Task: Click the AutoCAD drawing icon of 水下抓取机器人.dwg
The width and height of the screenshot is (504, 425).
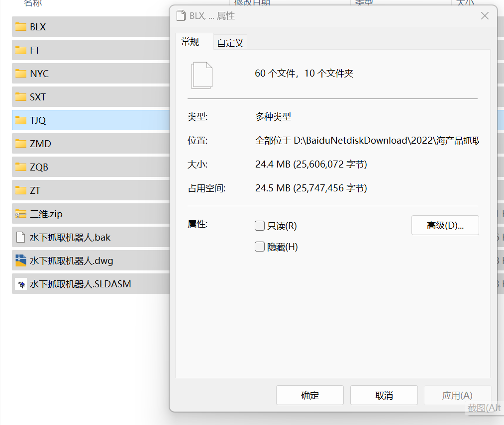Action: 20,260
